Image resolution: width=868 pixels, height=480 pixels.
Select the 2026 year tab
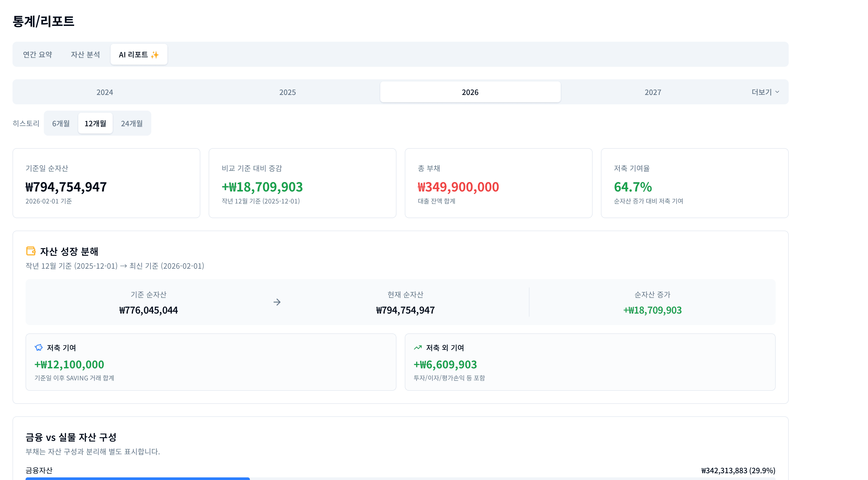click(x=470, y=91)
